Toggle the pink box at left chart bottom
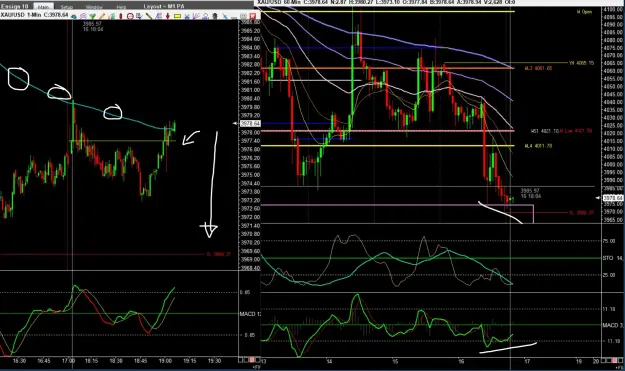This screenshot has width=625, height=371. pyautogui.click(x=252, y=360)
